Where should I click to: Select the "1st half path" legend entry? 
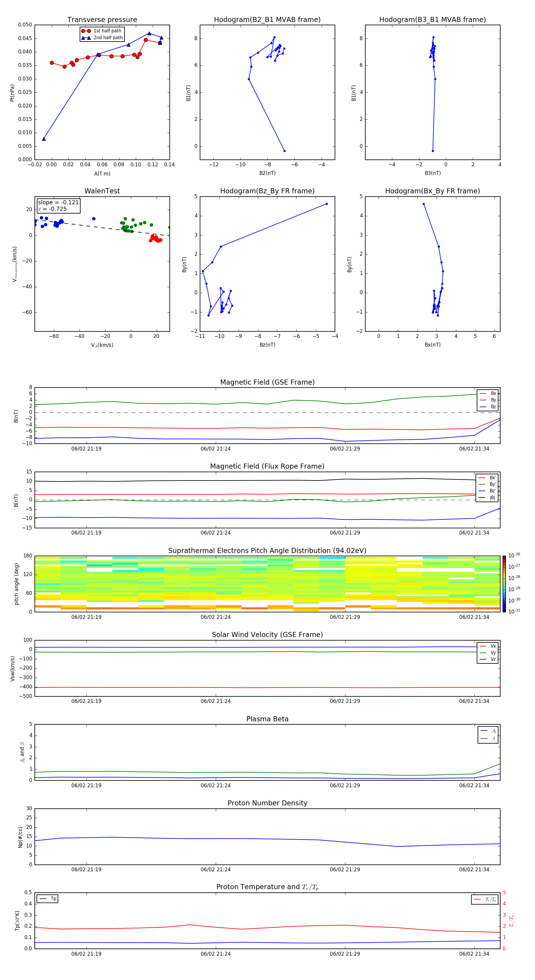pos(102,31)
